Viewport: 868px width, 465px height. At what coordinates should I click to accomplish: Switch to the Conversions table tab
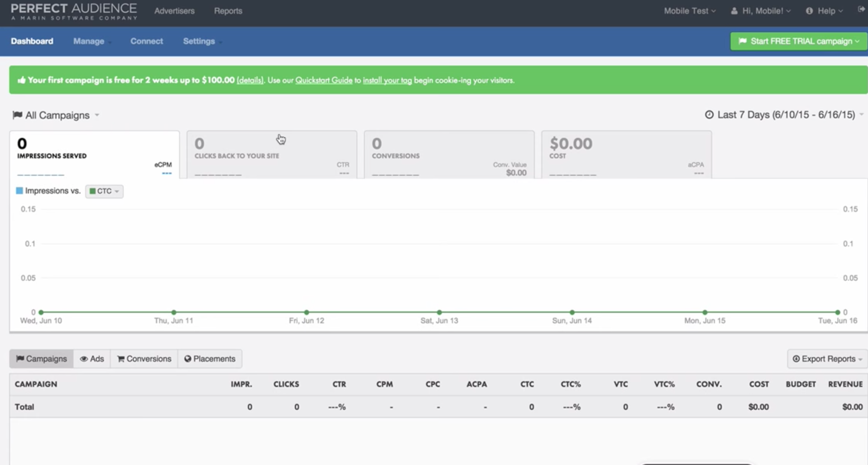(144, 359)
